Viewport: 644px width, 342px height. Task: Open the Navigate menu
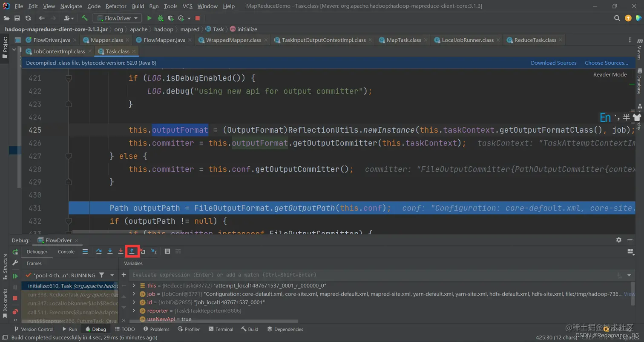coord(72,6)
